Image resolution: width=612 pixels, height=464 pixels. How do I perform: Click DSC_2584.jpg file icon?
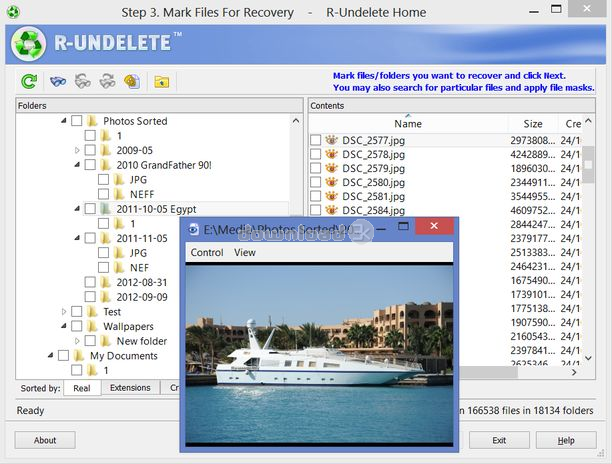click(x=331, y=210)
